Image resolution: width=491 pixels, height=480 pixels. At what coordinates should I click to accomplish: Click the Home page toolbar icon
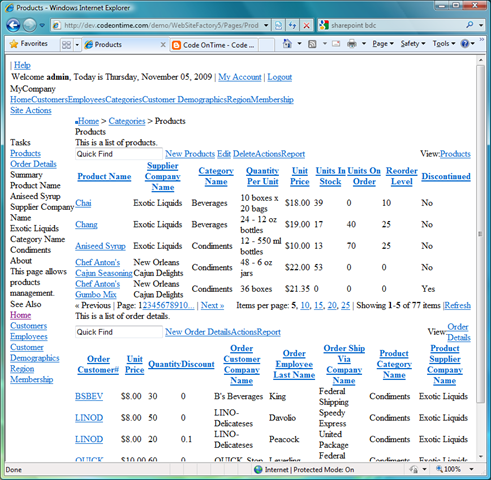[x=287, y=44]
